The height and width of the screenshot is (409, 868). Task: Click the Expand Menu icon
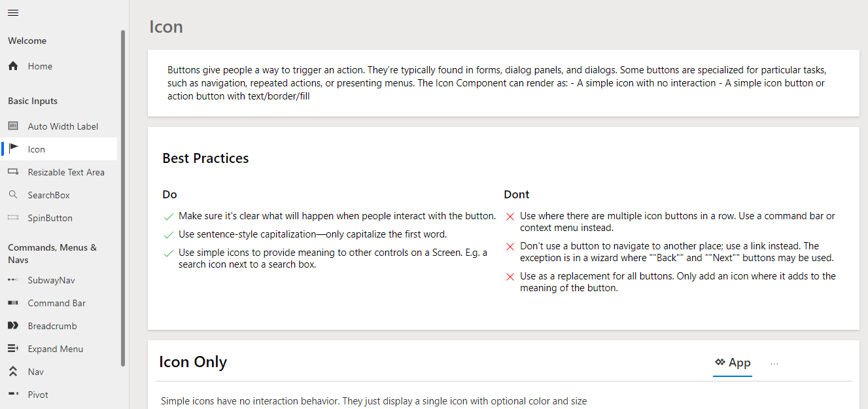13,349
